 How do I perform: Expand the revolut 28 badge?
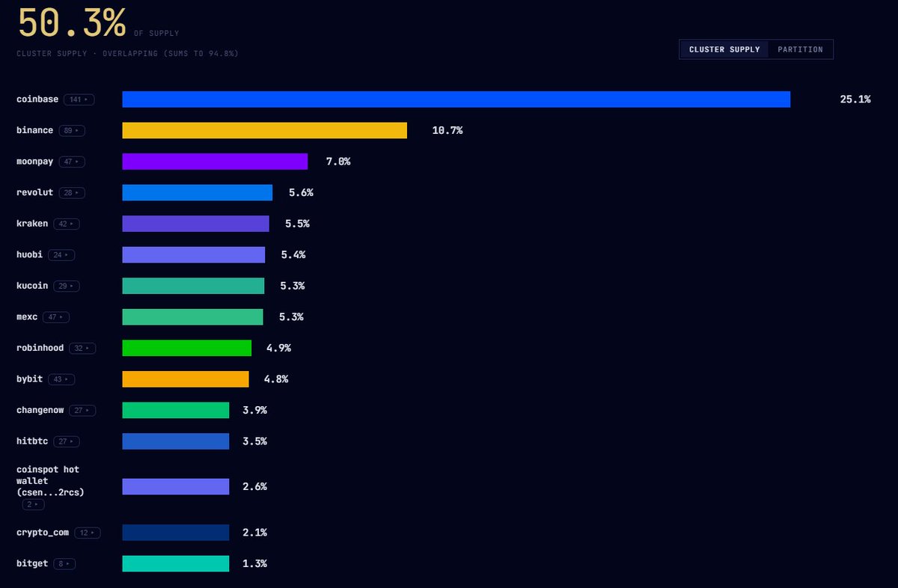(72, 193)
